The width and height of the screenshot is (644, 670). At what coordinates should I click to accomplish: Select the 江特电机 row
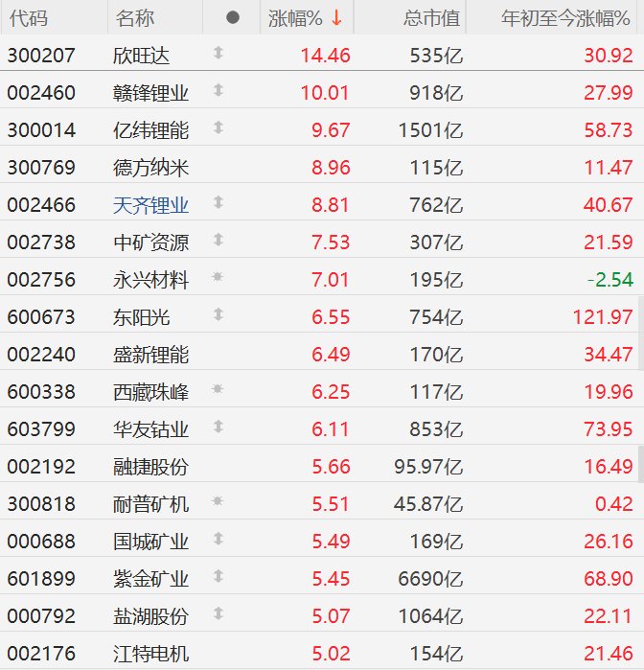[322, 653]
